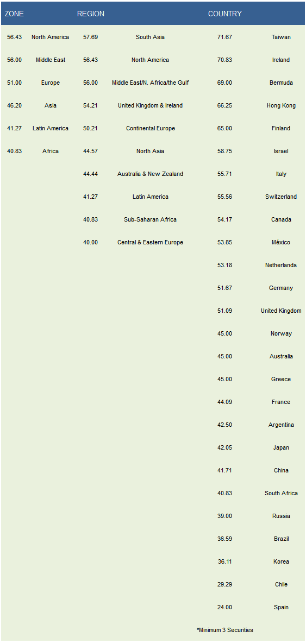Image resolution: width=306 pixels, height=644 pixels.
Task: Click the ZONE column header
Action: pyautogui.click(x=14, y=14)
